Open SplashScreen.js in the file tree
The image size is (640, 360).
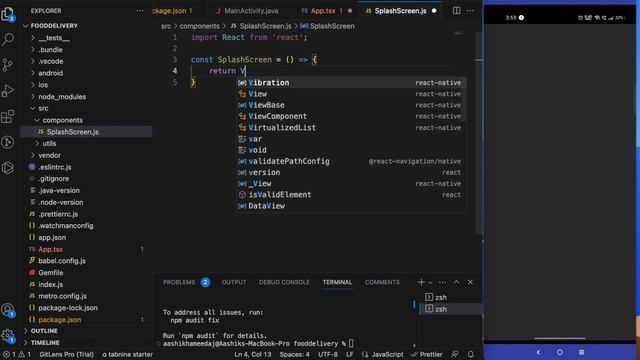click(72, 132)
